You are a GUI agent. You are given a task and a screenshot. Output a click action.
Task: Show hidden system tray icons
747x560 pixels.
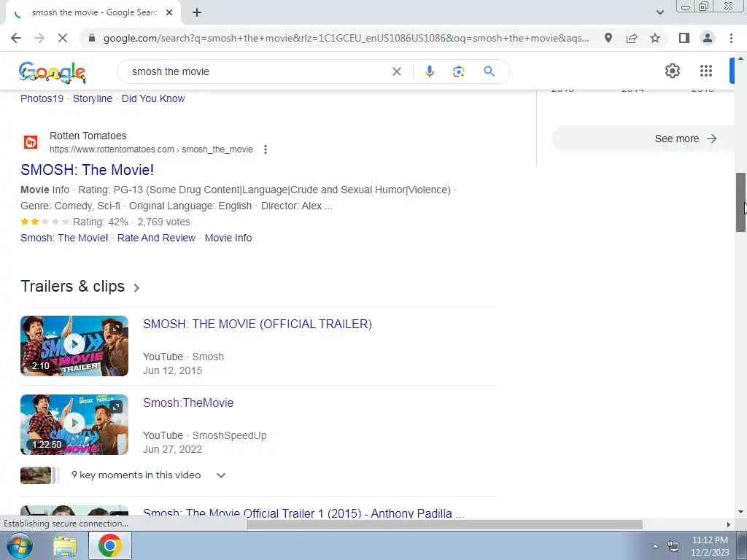pos(655,546)
